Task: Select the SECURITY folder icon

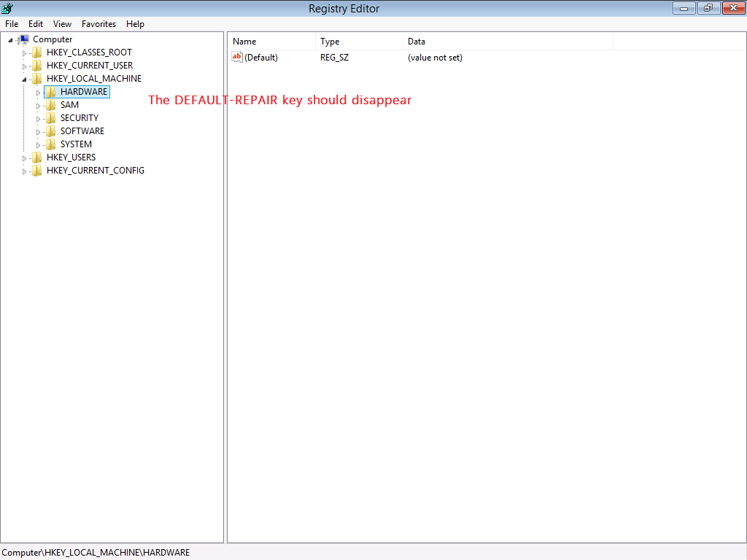Action: (50, 118)
